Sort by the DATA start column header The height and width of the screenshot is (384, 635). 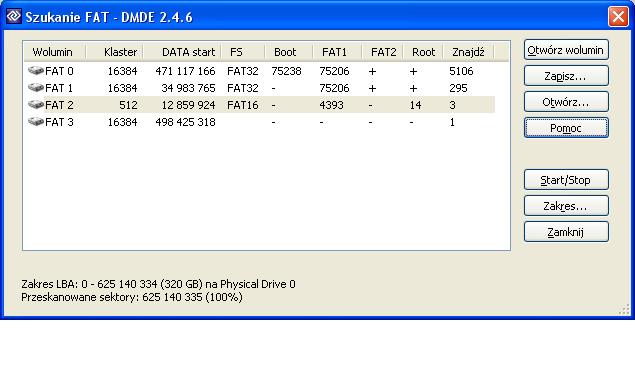[x=182, y=52]
